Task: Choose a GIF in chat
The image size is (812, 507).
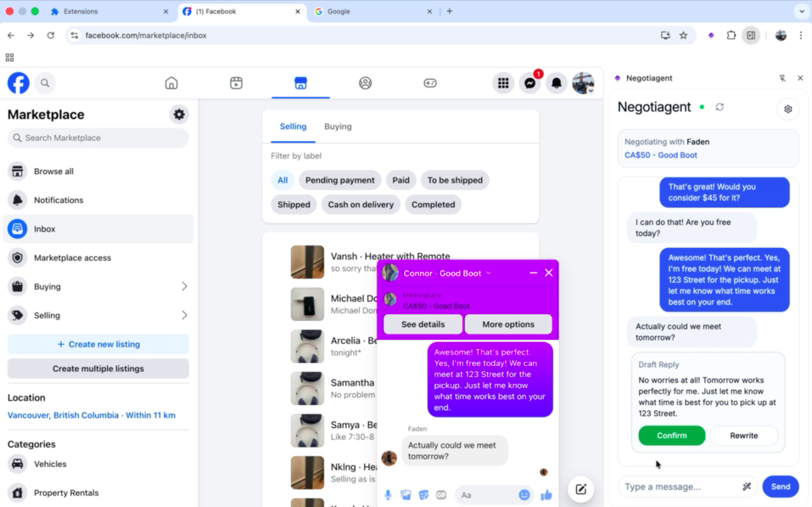Action: [441, 495]
